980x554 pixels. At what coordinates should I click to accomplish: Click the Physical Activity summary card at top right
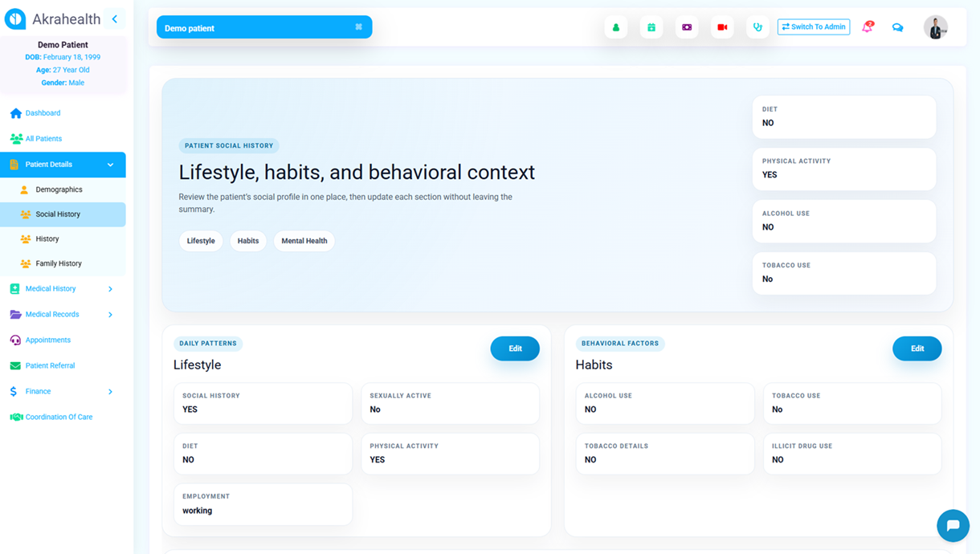[844, 169]
